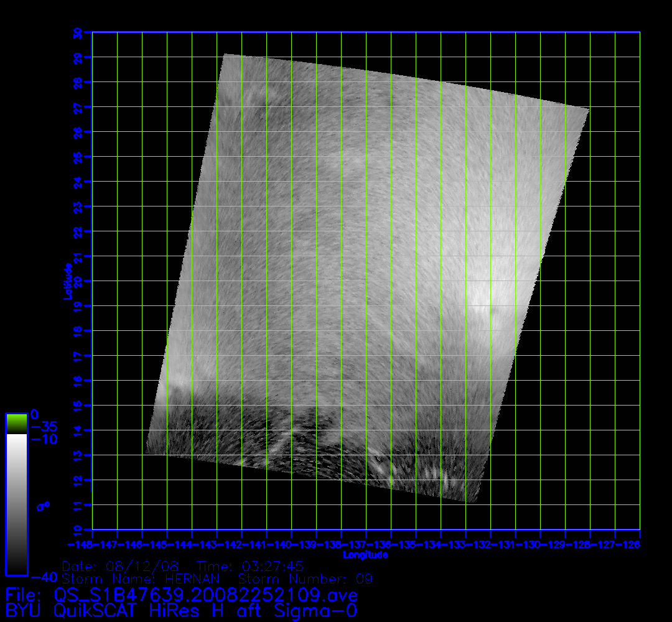Click the sigma-0 colorbar unit label
The image size is (672, 622).
(43, 506)
